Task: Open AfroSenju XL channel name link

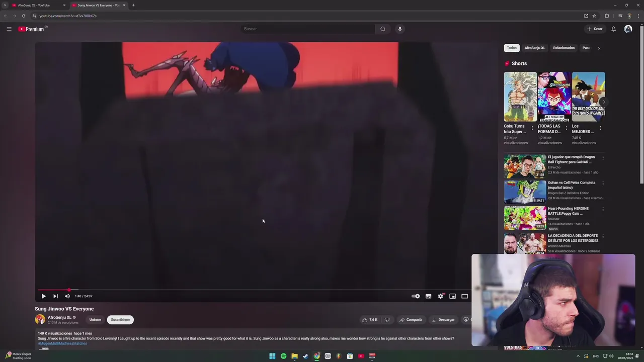Action: [59, 317]
